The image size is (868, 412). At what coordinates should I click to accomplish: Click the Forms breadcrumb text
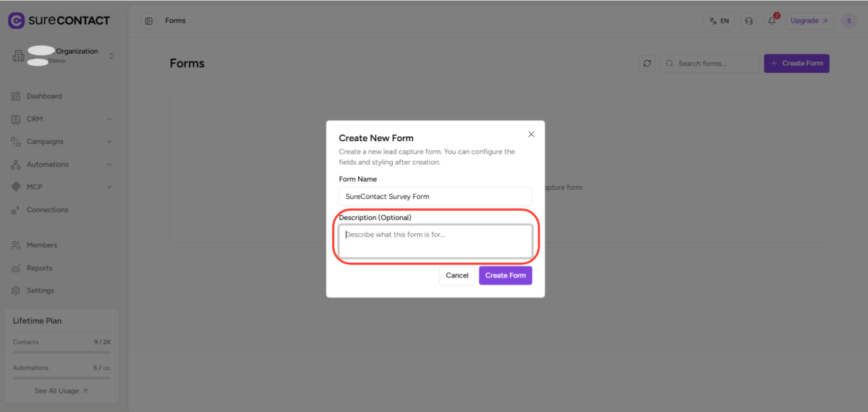pos(176,21)
